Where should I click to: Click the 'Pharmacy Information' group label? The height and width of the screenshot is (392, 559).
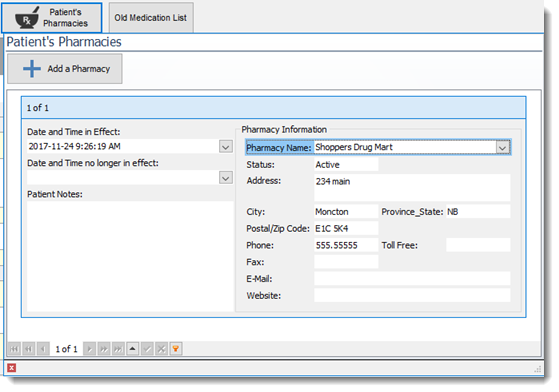click(284, 130)
